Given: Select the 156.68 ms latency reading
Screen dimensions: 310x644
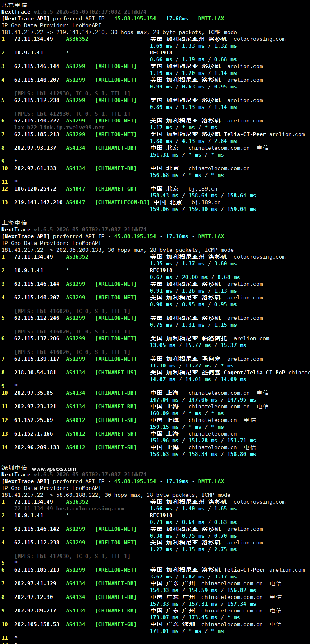Looking at the screenshot, I should (x=164, y=175).
